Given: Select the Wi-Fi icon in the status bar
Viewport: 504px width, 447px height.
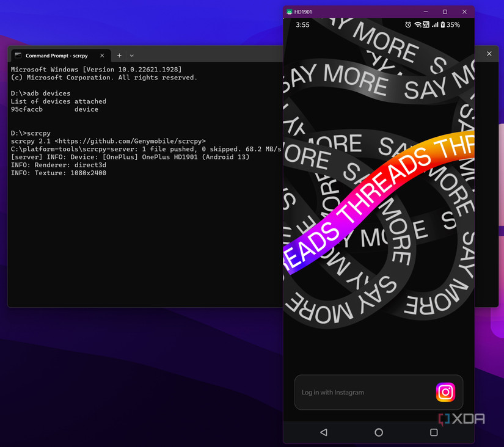Looking at the screenshot, I should click(x=418, y=25).
